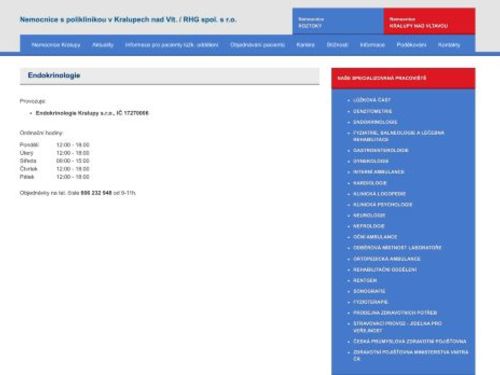This screenshot has height=375, width=500.
Task: Click the Naše specializovaná pracoviště header
Action: tap(382, 78)
